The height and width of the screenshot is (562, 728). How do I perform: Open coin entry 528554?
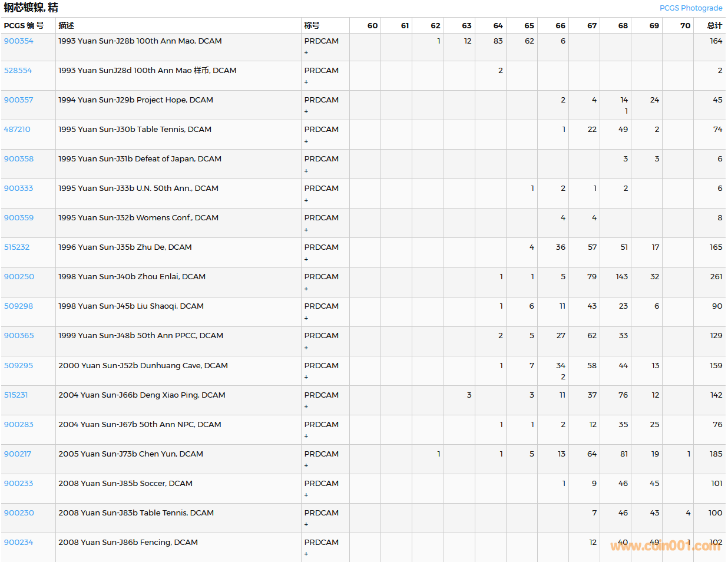click(18, 71)
